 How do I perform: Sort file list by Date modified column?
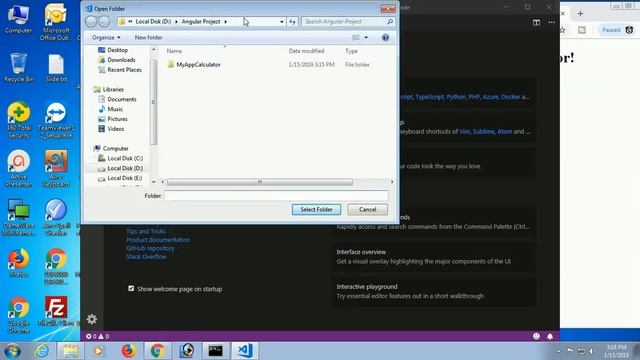307,51
